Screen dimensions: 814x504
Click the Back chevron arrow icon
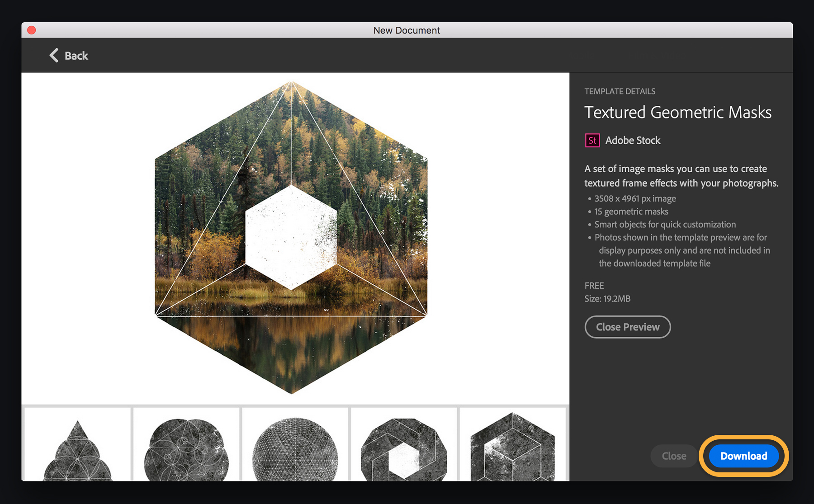pos(53,55)
